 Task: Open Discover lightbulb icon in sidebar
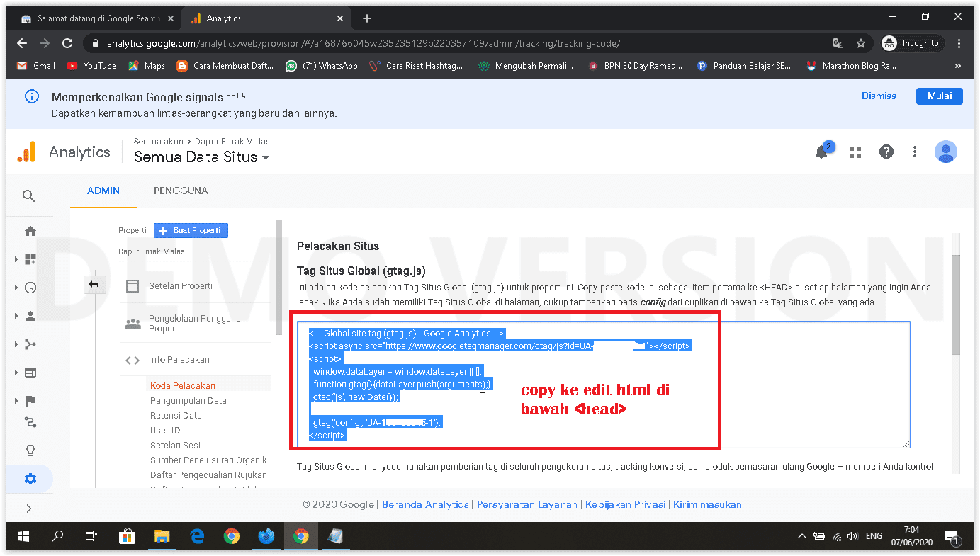coord(30,450)
